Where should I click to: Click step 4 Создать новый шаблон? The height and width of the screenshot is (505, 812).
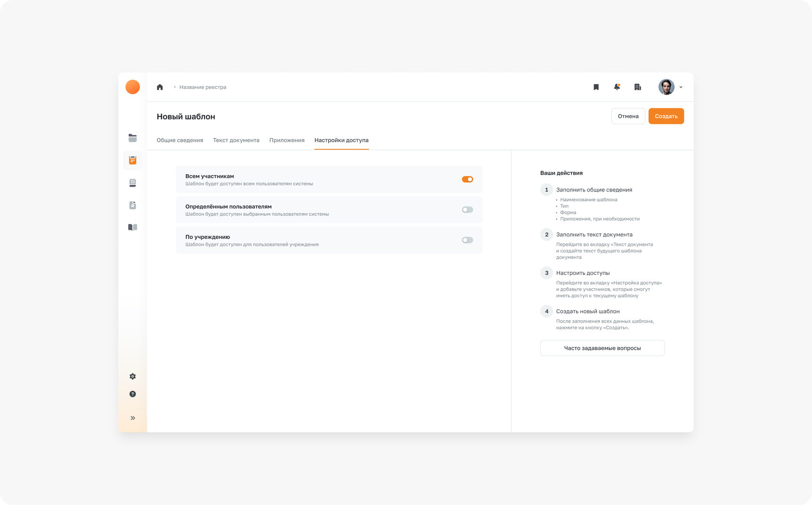click(x=588, y=312)
